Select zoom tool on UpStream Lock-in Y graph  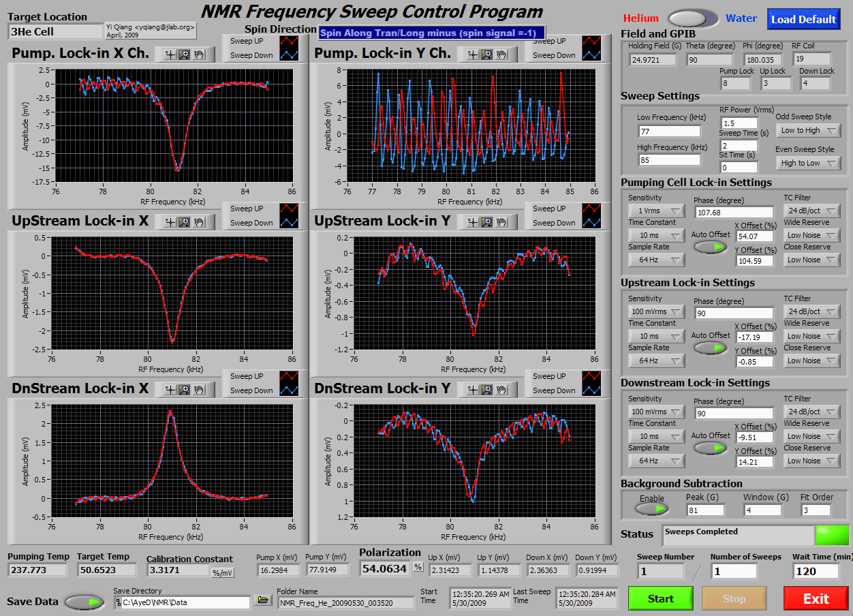point(486,221)
